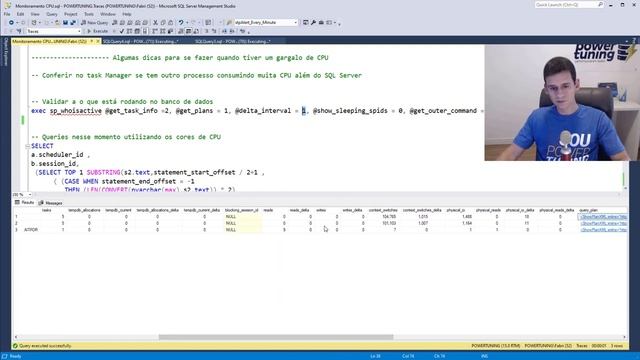Open the document tabs overflow dropdown
640x360 pixels.
(627, 41)
